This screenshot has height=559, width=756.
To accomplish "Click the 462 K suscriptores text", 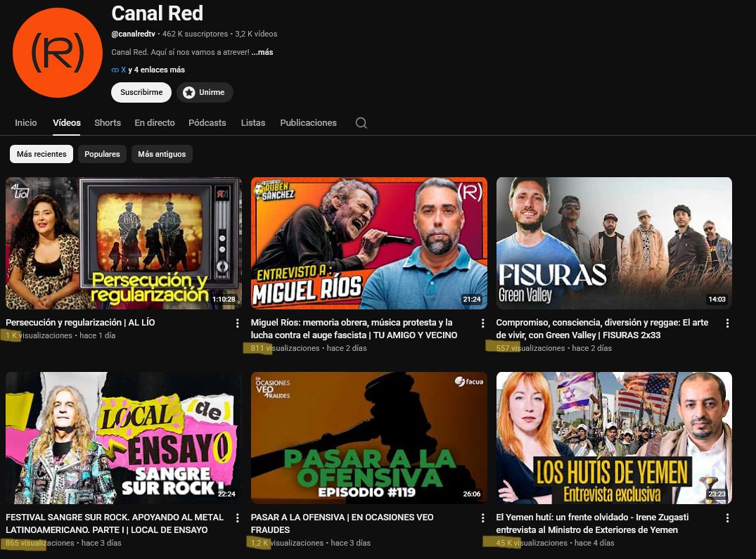I will tap(196, 34).
